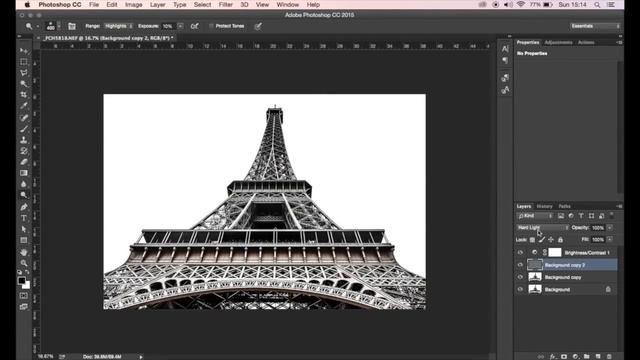Screen dimensions: 640x360
Task: Click the background color swatch
Action: click(x=27, y=285)
